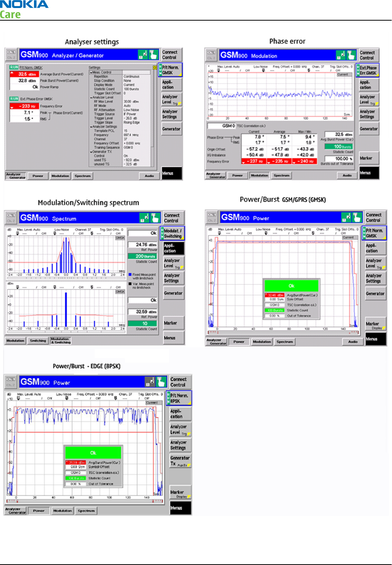Click the hand icon in GSM900 Modulation header

point(351,55)
